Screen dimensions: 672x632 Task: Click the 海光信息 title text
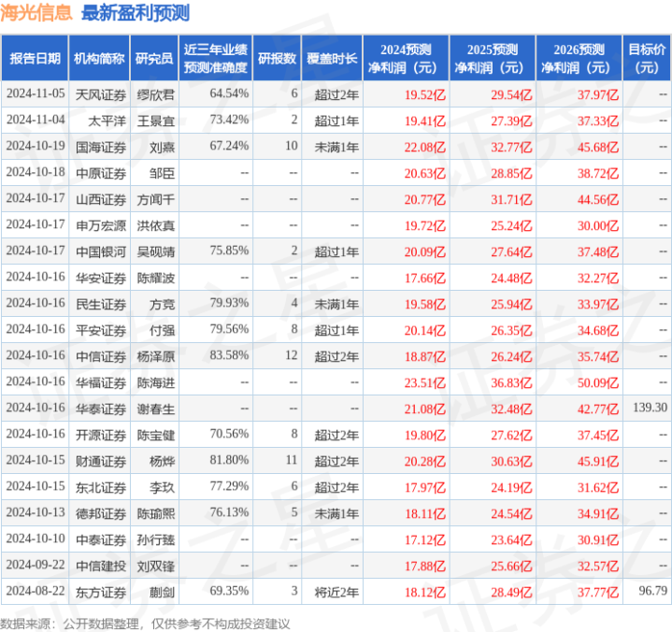[x=36, y=13]
